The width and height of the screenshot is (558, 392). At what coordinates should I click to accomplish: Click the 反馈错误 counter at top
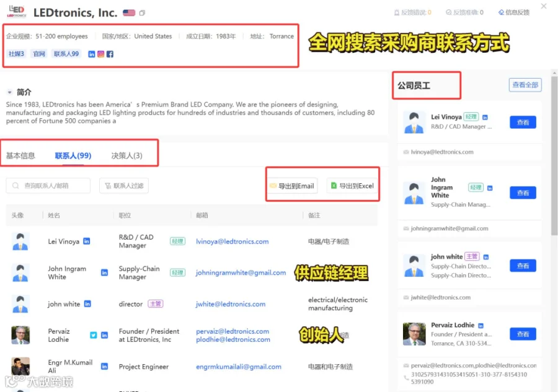click(x=412, y=12)
